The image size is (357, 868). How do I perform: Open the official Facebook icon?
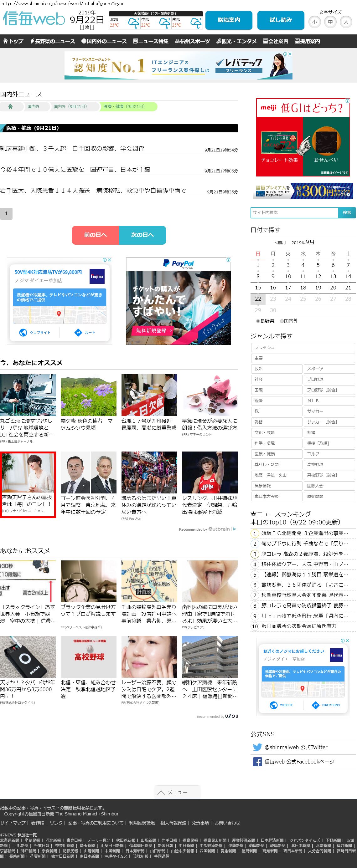257,762
